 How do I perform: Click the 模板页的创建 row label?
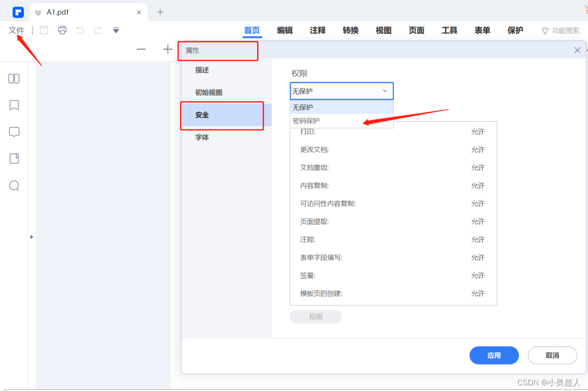321,294
